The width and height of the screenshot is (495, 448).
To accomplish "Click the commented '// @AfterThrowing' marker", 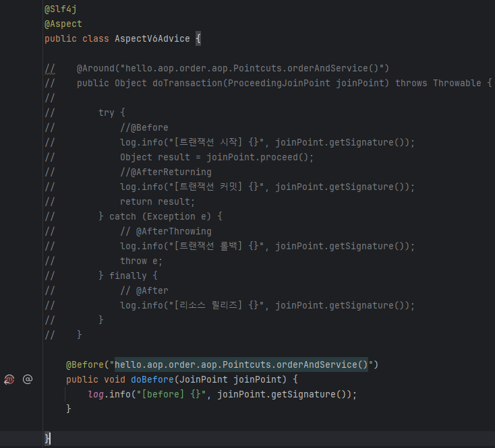I will coord(166,231).
